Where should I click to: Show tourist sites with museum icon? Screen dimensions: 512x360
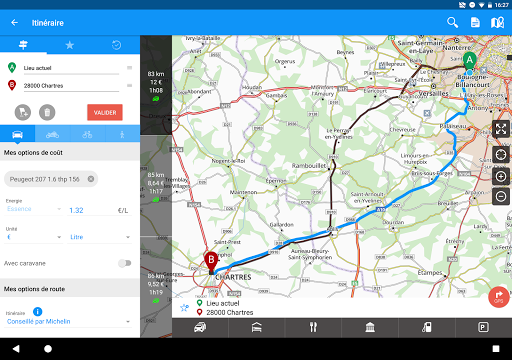pos(370,327)
